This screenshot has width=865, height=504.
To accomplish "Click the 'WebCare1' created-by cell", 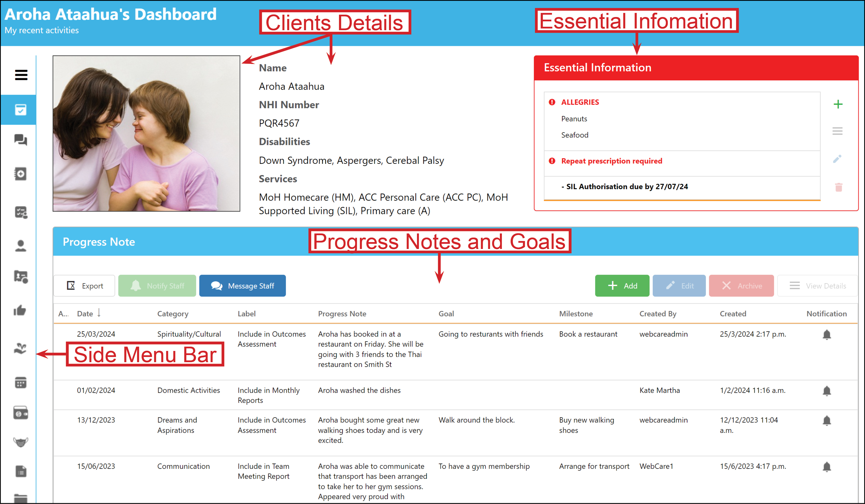I will 656,466.
